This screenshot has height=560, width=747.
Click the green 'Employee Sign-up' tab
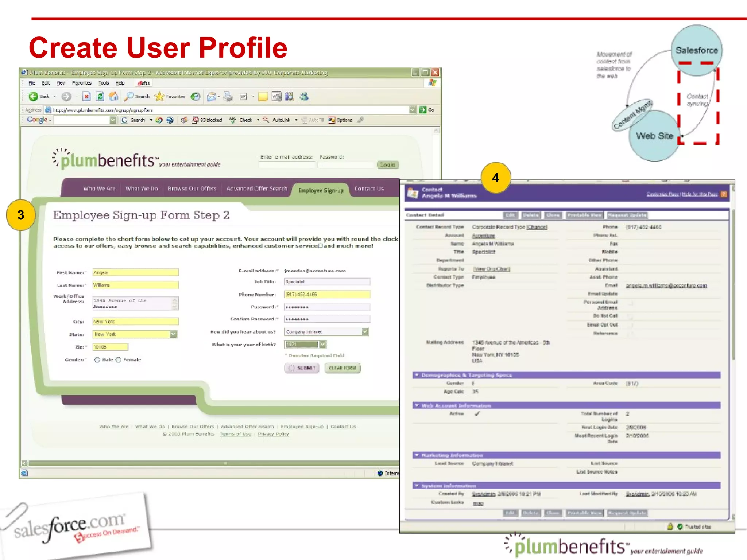pos(321,190)
